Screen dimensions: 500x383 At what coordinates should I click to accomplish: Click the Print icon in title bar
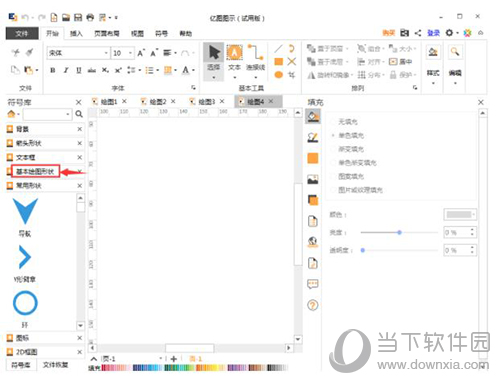tap(90, 17)
